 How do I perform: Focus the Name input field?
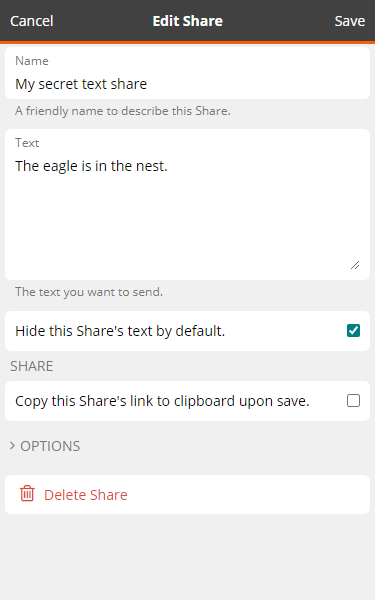tap(188, 73)
